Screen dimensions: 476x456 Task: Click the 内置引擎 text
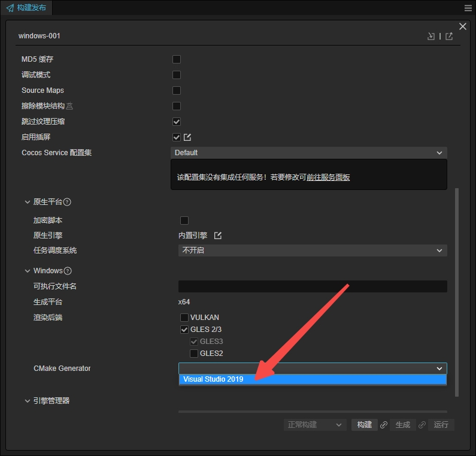[x=193, y=235]
